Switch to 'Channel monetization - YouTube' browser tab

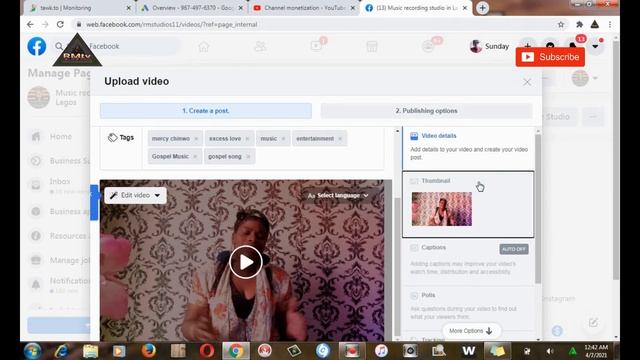coord(304,8)
